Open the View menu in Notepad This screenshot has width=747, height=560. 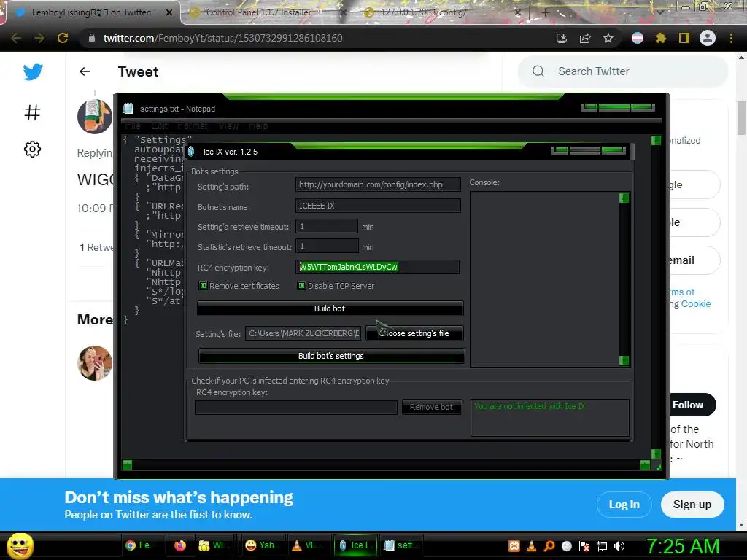tap(228, 125)
